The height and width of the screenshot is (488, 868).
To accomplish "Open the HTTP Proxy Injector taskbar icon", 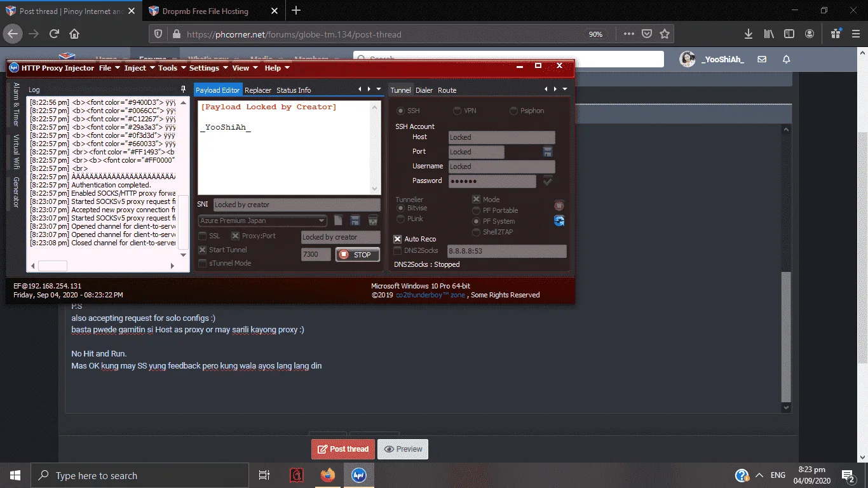I will tap(359, 475).
